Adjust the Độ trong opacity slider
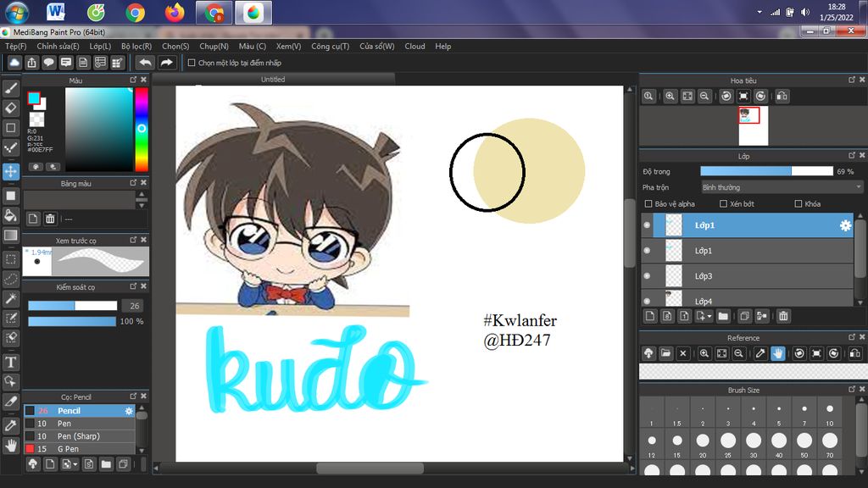This screenshot has width=868, height=488. (766, 171)
